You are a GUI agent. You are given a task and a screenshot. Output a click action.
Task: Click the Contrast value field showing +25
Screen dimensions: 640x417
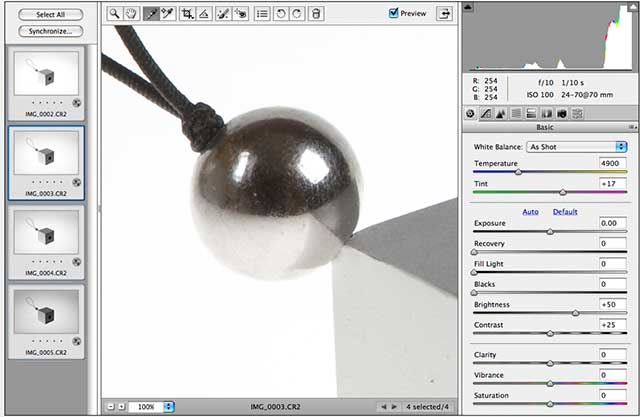(613, 325)
